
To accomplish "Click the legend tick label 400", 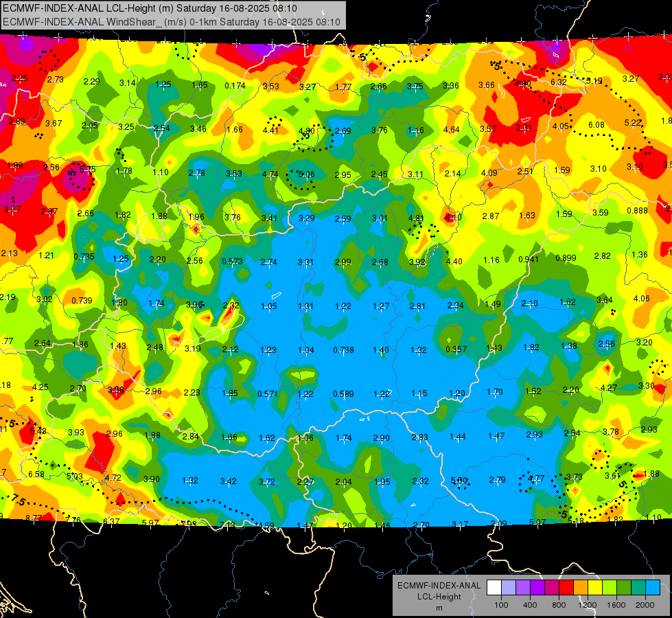I will coord(530,605).
